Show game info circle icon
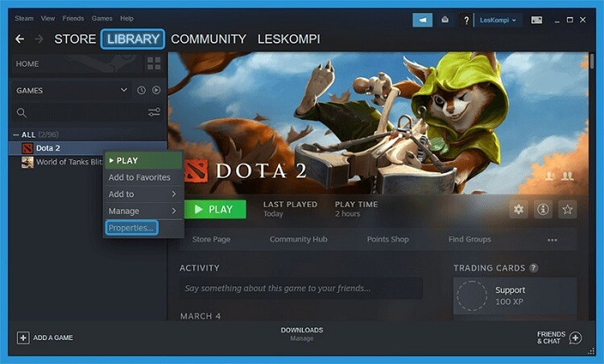Viewport: 604px width, 364px height. (x=543, y=209)
